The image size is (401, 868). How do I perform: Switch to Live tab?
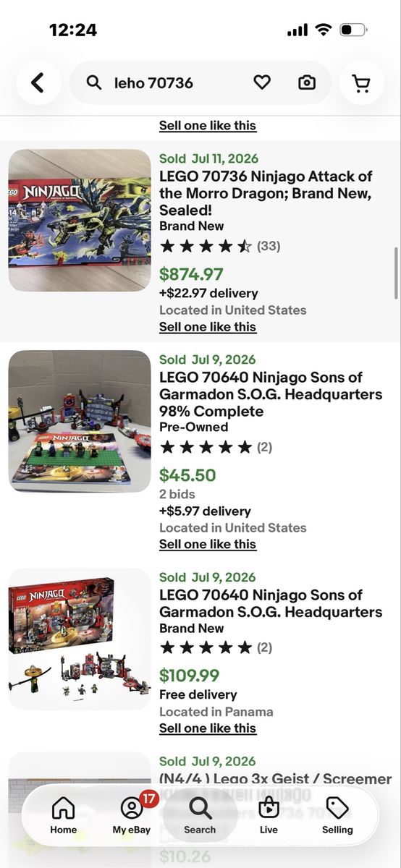(x=269, y=815)
